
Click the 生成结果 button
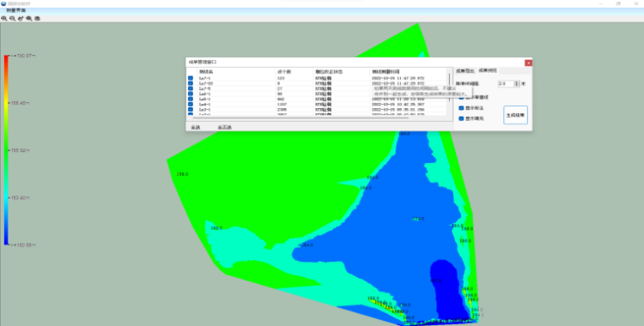tap(515, 115)
